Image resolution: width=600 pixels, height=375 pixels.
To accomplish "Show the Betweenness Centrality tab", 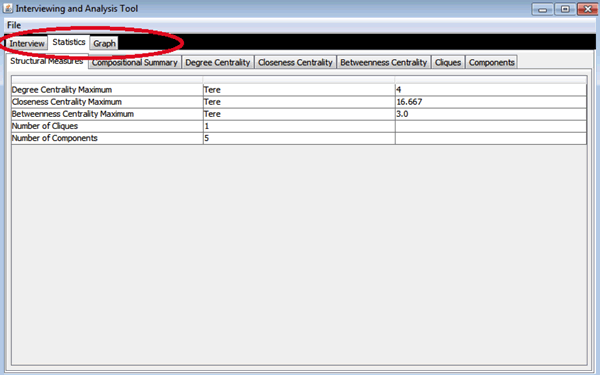I will pyautogui.click(x=383, y=62).
